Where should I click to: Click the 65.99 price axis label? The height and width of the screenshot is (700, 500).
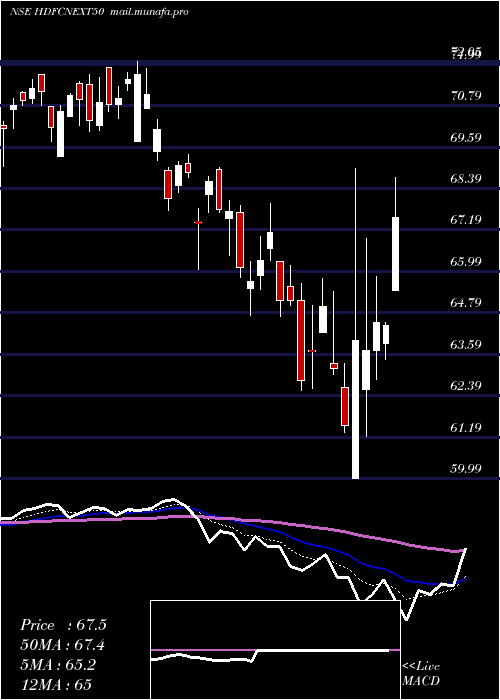(x=466, y=261)
